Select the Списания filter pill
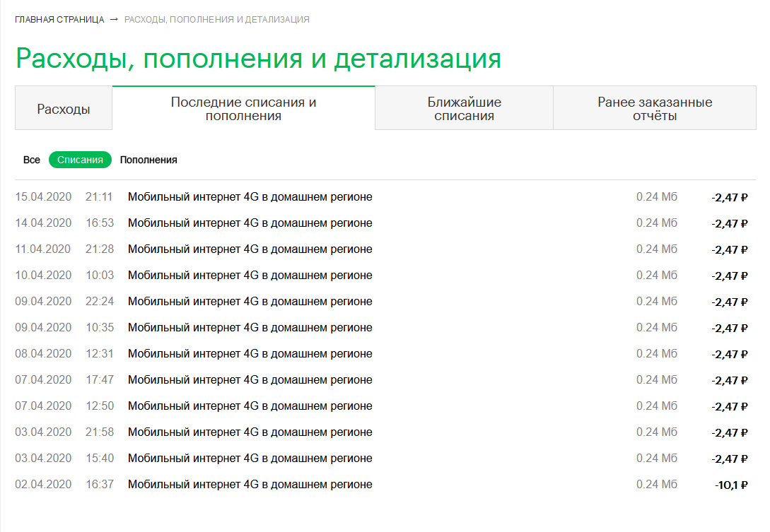Screen dimensions: 770x532 [80, 160]
